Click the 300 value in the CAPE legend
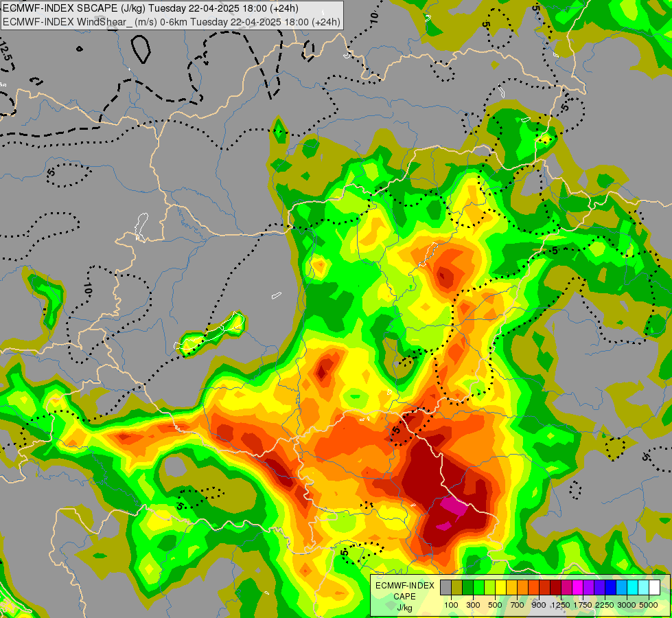This screenshot has width=672, height=618. [x=473, y=605]
